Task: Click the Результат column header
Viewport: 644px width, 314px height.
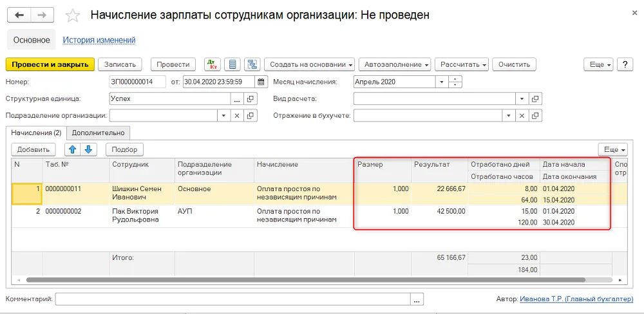Action: [x=439, y=171]
